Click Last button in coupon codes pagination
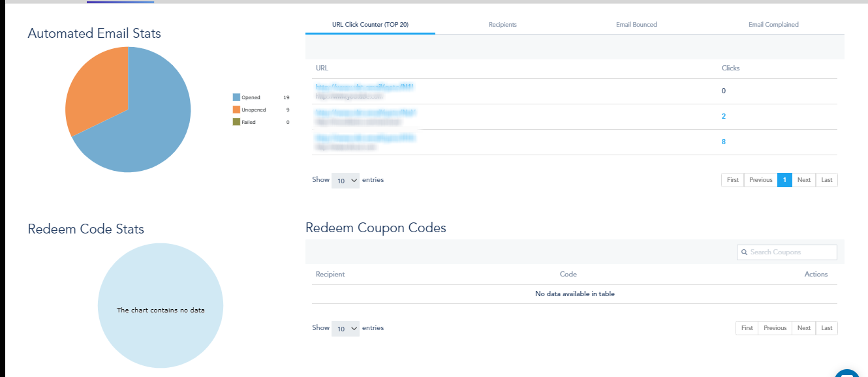 click(827, 328)
